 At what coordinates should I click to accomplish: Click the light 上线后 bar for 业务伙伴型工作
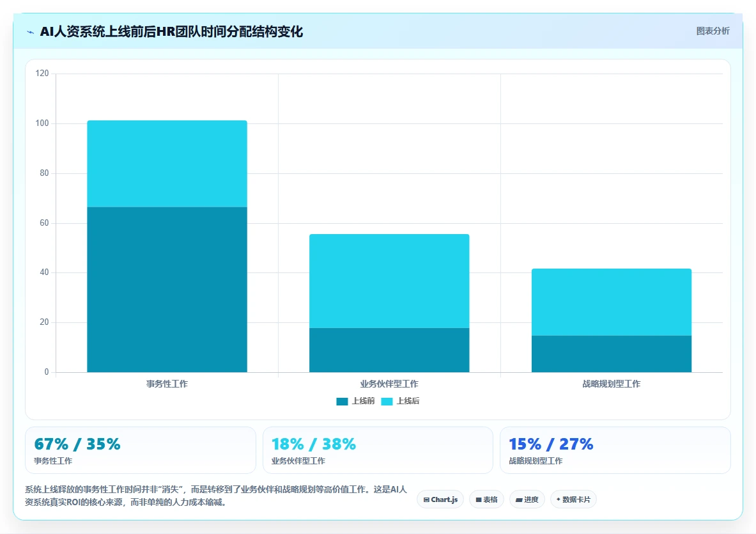click(x=389, y=281)
